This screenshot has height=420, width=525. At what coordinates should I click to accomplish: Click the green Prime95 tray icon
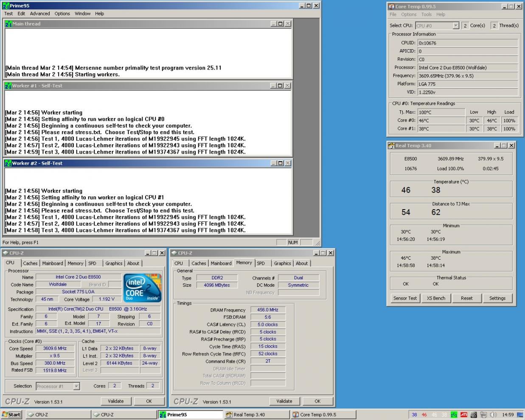(x=454, y=414)
